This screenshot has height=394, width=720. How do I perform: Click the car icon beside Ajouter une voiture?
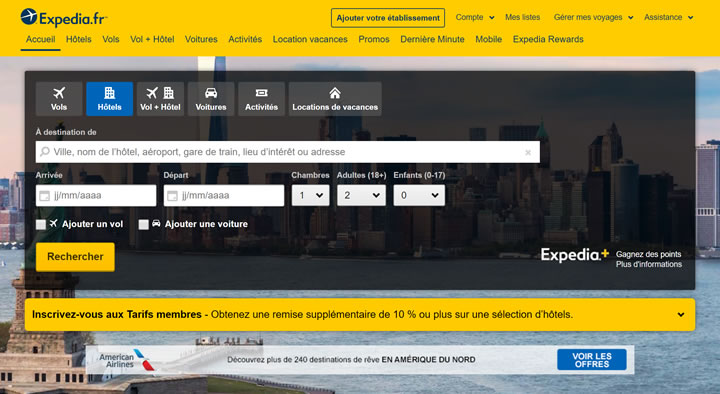tap(156, 223)
